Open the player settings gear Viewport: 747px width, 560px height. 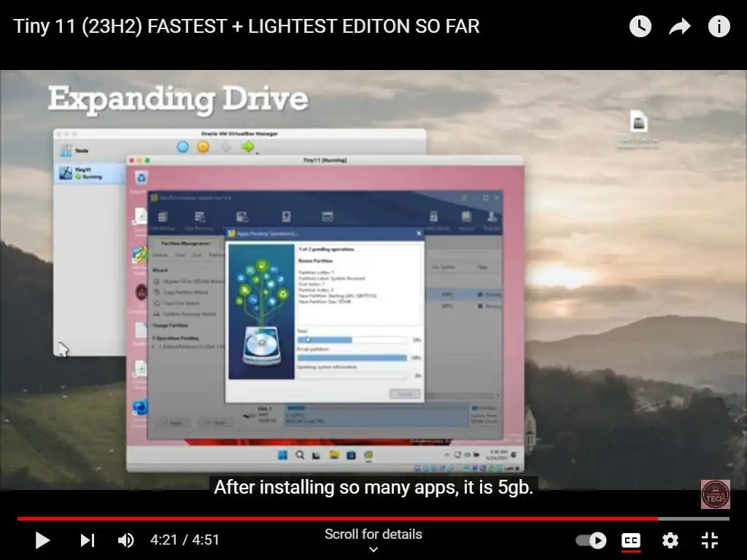coord(670,540)
